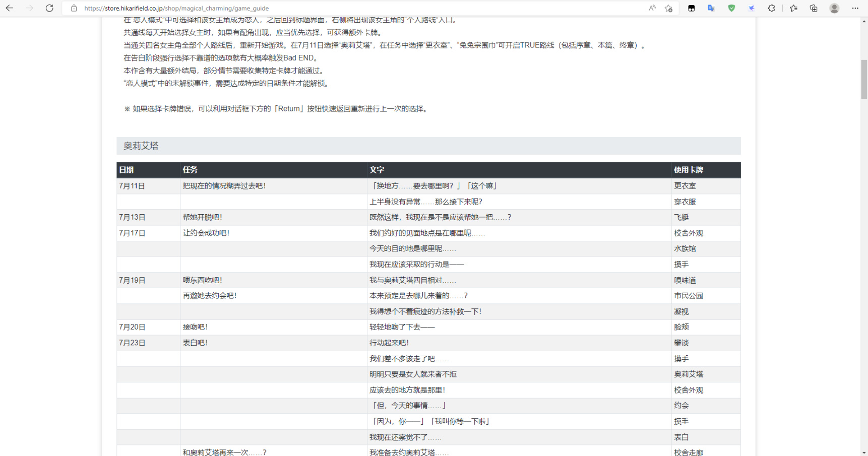This screenshot has width=868, height=456.
Task: Click the Return button tip note line
Action: click(x=276, y=109)
